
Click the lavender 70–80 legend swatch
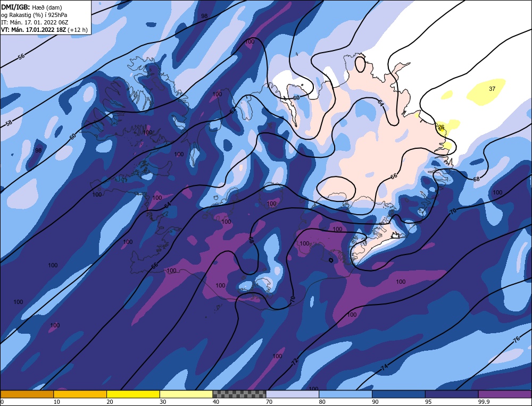[293, 394]
